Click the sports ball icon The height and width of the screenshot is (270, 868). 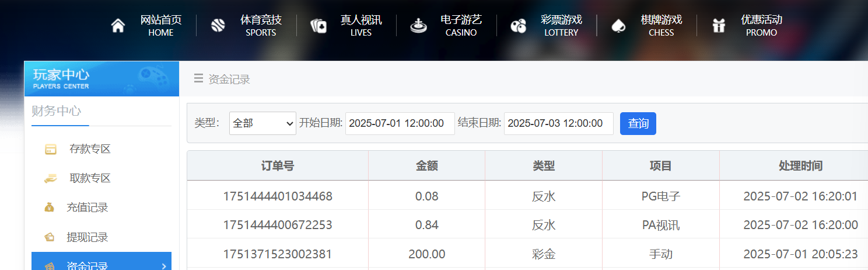pos(218,26)
